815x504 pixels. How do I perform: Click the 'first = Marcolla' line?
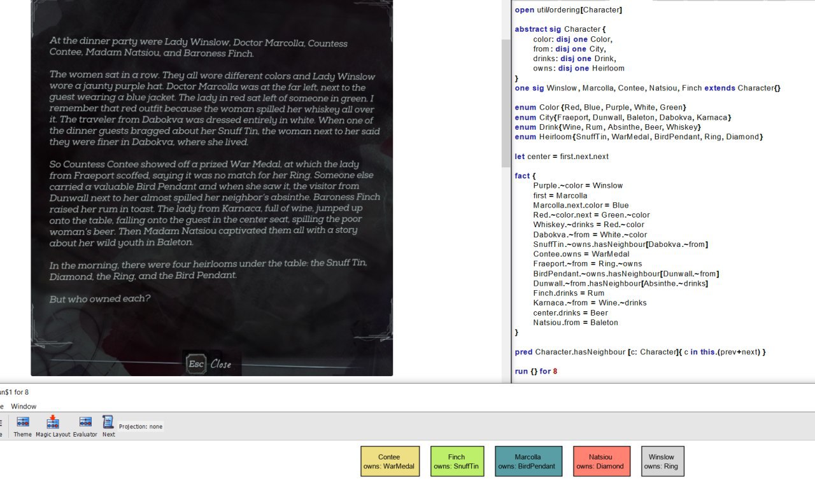tap(560, 195)
